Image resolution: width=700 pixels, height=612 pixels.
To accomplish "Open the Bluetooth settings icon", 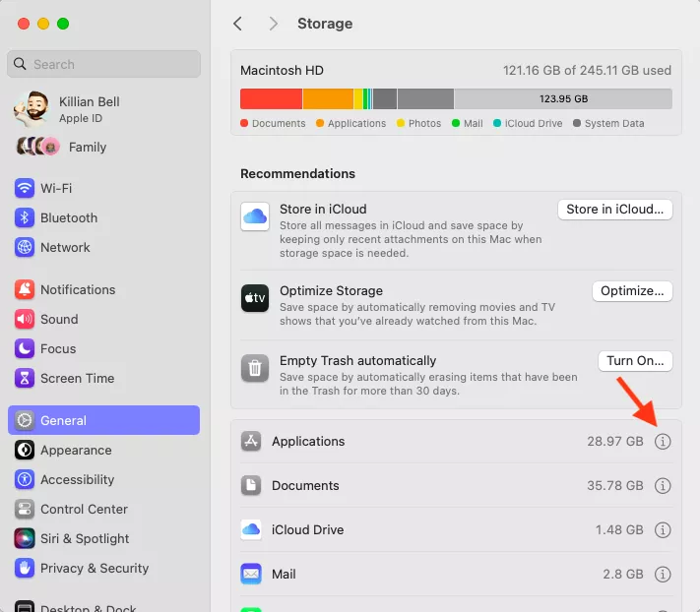I will (25, 218).
